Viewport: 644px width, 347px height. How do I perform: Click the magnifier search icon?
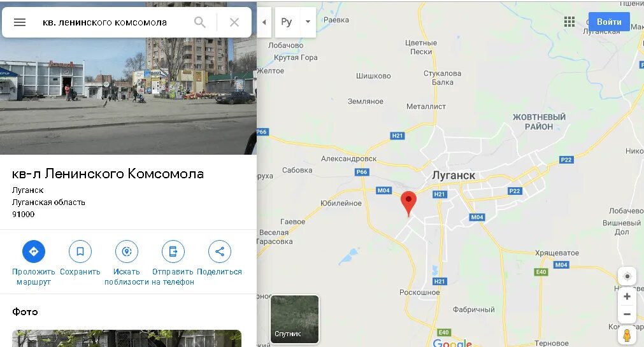pyautogui.click(x=200, y=22)
